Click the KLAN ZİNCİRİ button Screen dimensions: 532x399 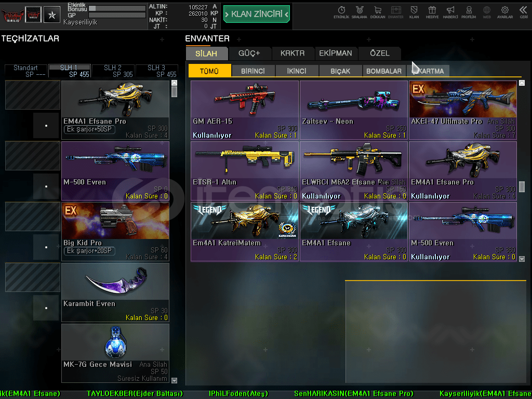click(x=256, y=14)
